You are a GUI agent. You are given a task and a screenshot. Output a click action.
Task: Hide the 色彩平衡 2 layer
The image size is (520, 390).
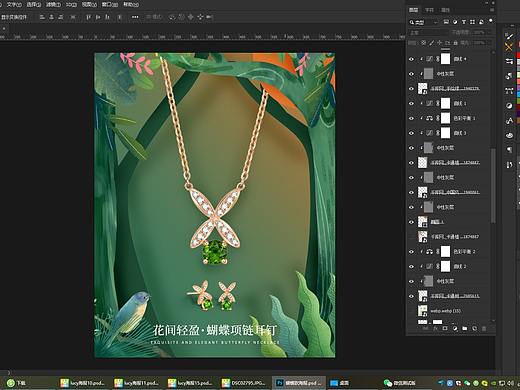(411, 252)
